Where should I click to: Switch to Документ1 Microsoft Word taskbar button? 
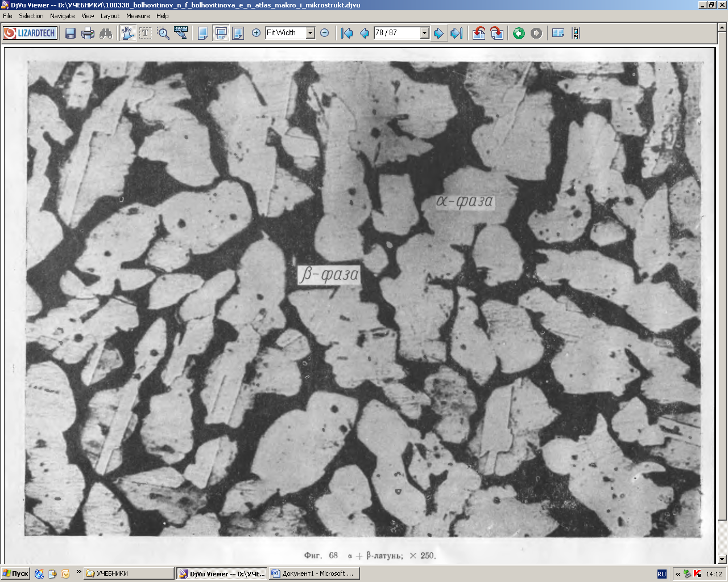point(314,573)
